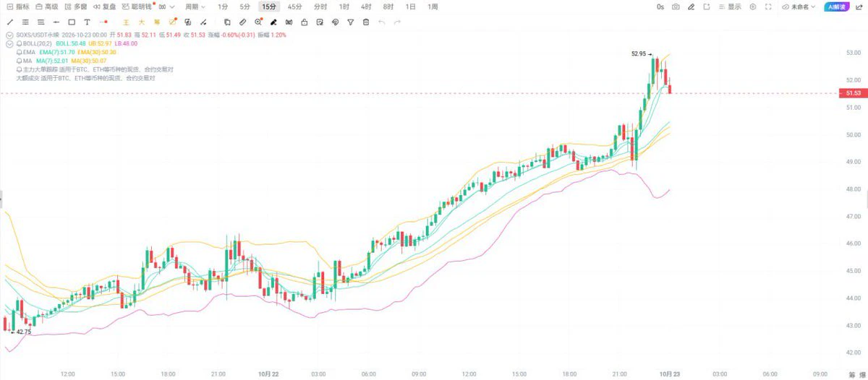Select the 筹 chip distribution icon

coord(157,22)
